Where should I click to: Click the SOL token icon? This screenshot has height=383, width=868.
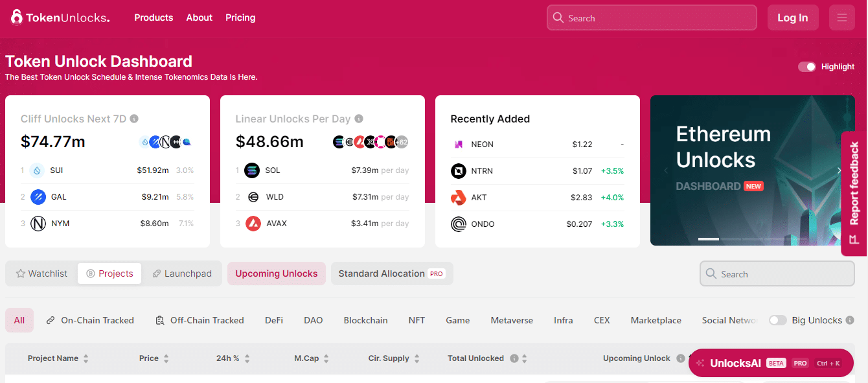252,170
